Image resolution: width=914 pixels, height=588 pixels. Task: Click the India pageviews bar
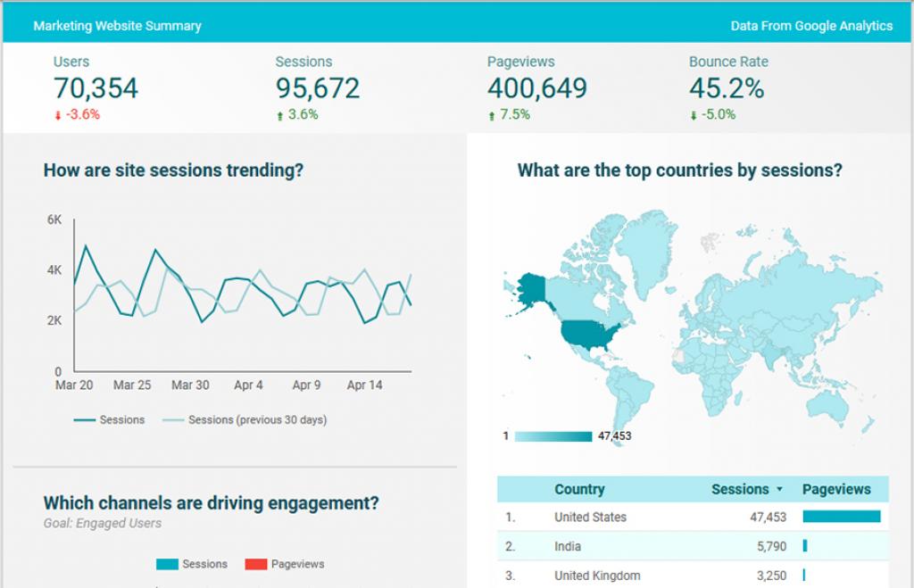805,545
